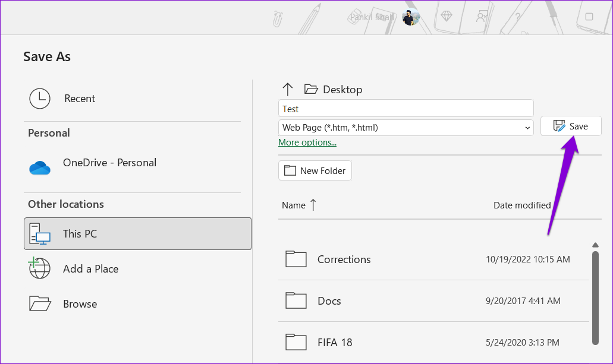The image size is (613, 364).
Task: Click the Add a Place globe icon
Action: pos(39,268)
